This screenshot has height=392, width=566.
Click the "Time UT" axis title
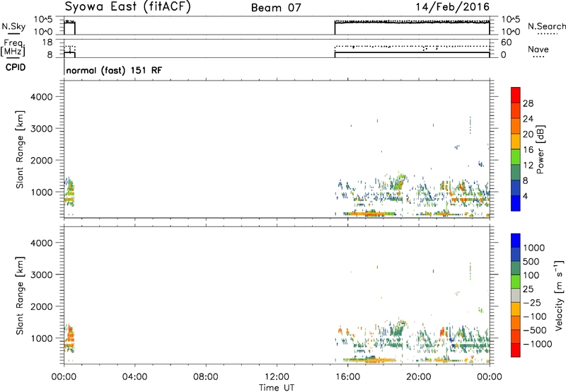click(x=277, y=388)
